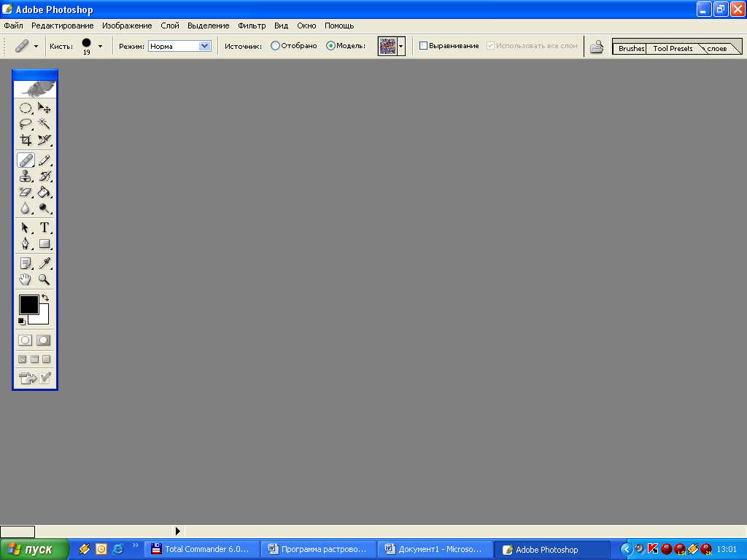This screenshot has height=560, width=747.
Task: Expand hidden Quick Launch icons chevron
Action: coord(135,545)
